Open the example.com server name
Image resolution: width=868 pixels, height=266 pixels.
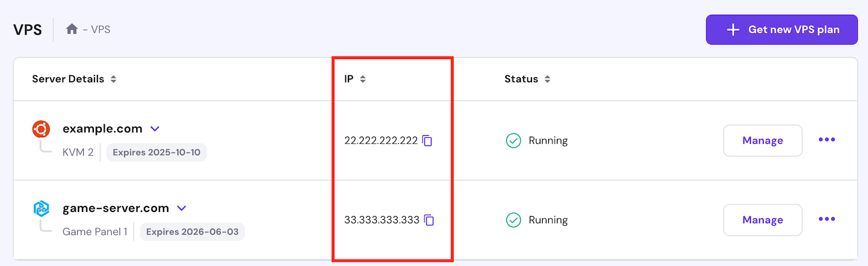click(x=102, y=129)
